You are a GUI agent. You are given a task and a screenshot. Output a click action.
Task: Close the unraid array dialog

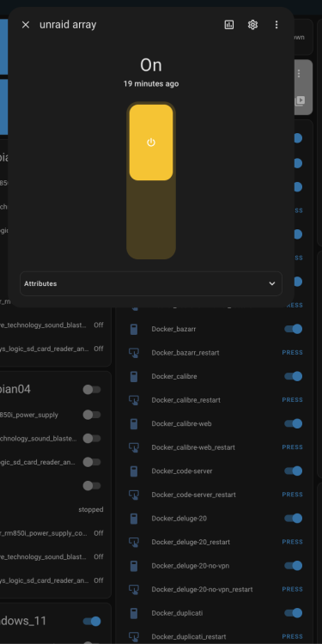coord(26,25)
